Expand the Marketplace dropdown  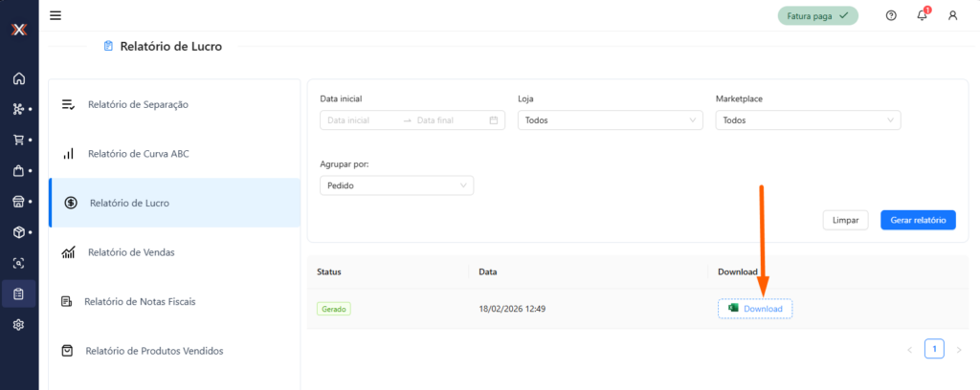[808, 120]
